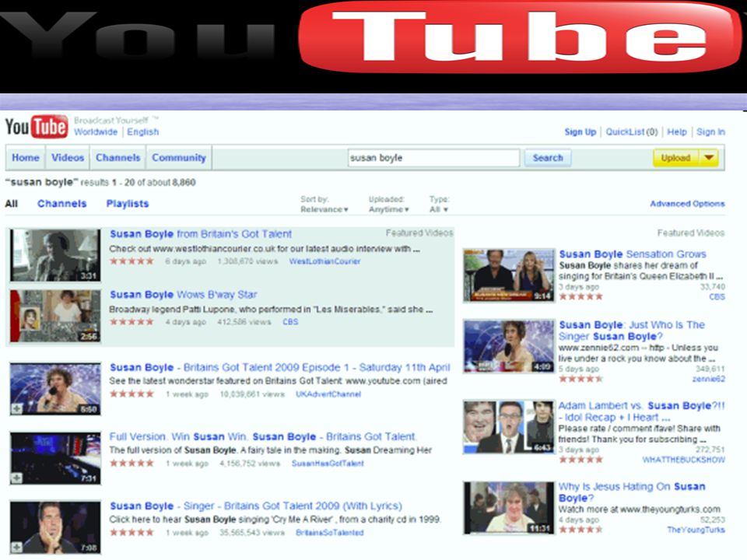The image size is (747, 560).
Task: Open the Upload button dropdown arrow
Action: tap(709, 158)
